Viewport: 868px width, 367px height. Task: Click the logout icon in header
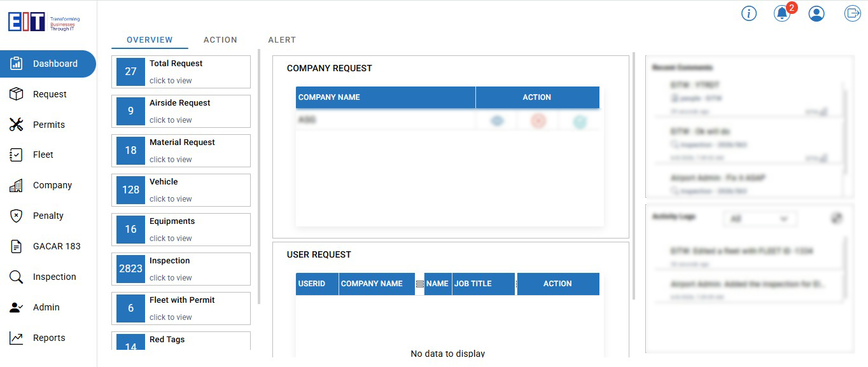[852, 13]
